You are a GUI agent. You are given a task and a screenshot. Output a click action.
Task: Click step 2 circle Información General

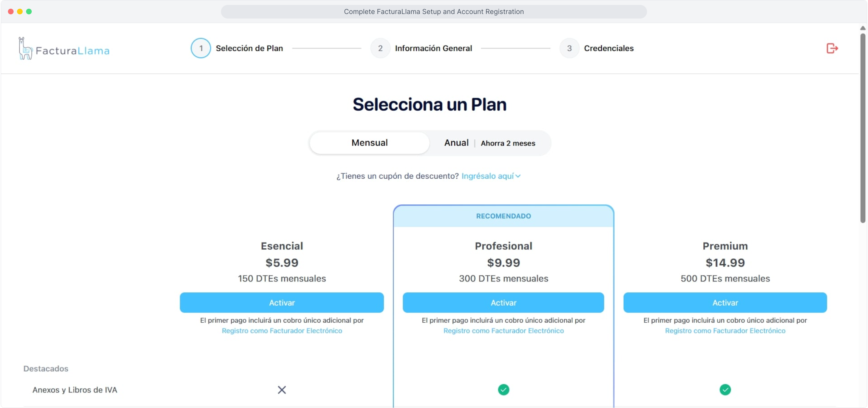point(380,48)
